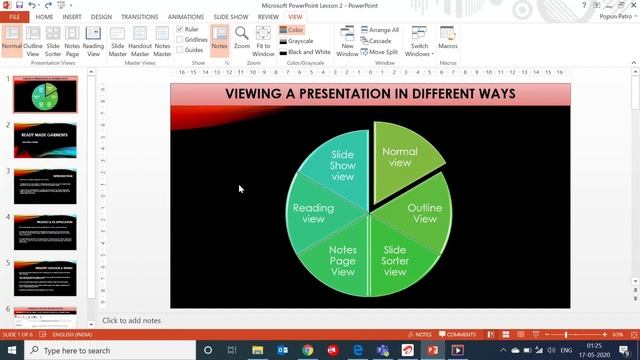Screen dimensions: 640x360
Task: Open the INSERT tab
Action: [72, 17]
